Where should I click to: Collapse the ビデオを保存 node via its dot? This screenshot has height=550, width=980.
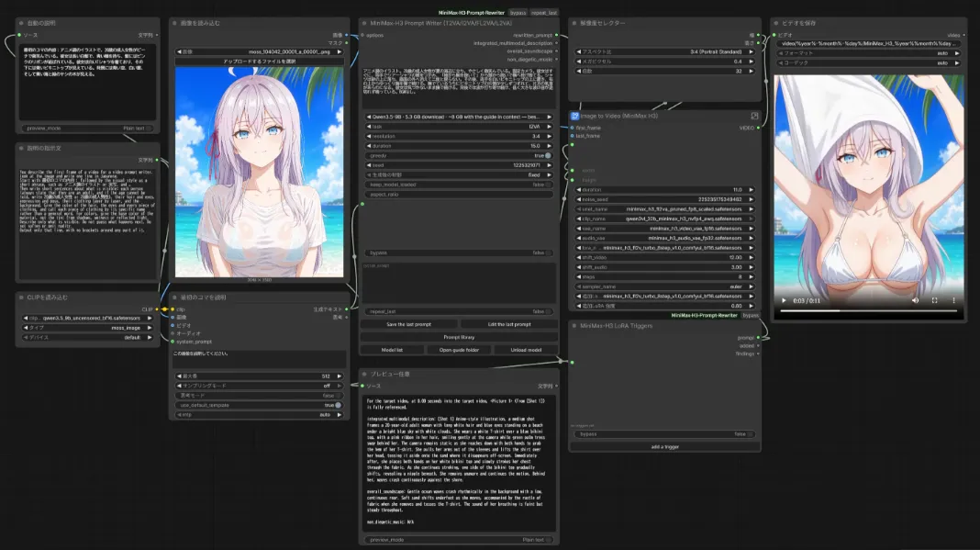click(776, 23)
